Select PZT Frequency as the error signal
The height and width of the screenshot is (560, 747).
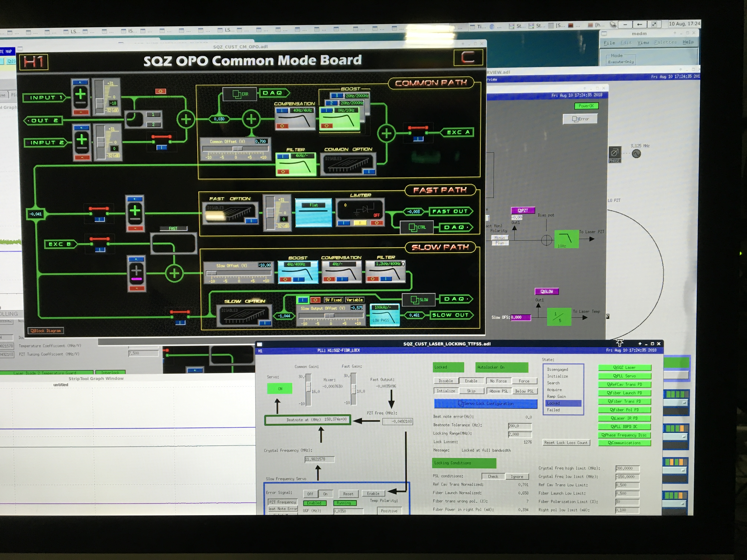pos(283,502)
